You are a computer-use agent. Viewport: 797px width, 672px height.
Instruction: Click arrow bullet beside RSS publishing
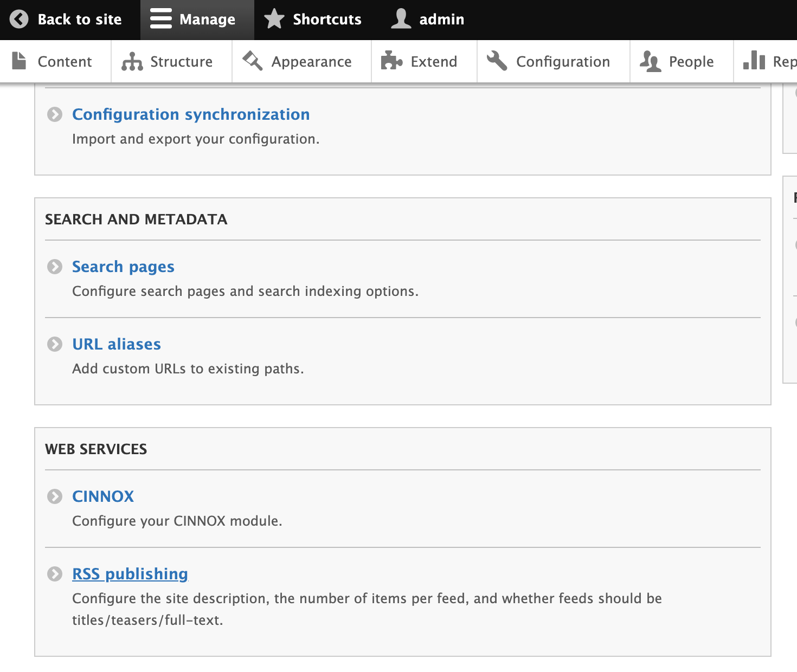(x=55, y=574)
